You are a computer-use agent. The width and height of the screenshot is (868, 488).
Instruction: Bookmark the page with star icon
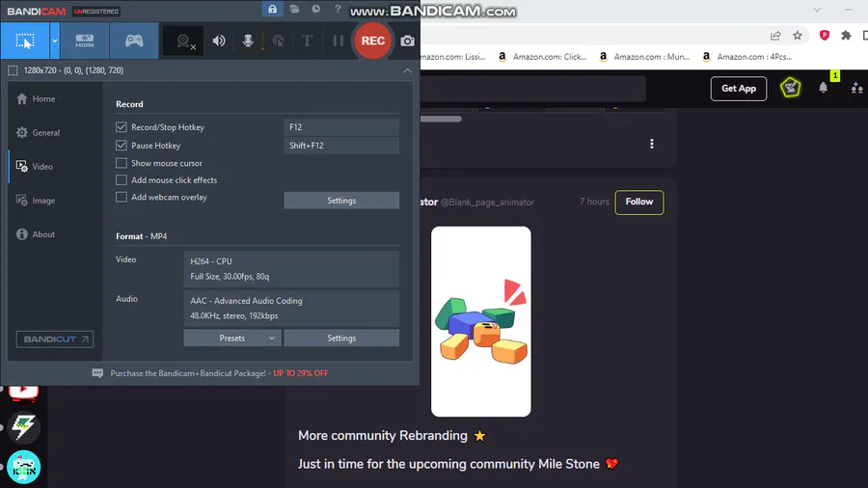point(798,36)
